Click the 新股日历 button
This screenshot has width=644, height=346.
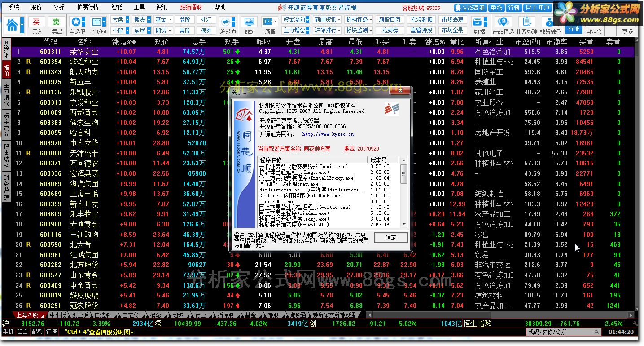(390, 20)
